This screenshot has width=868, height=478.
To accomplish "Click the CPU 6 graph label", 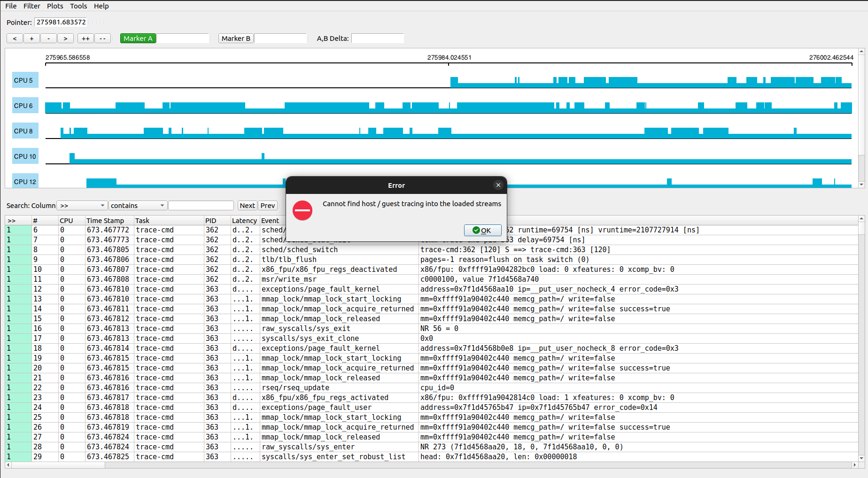I will tap(24, 106).
